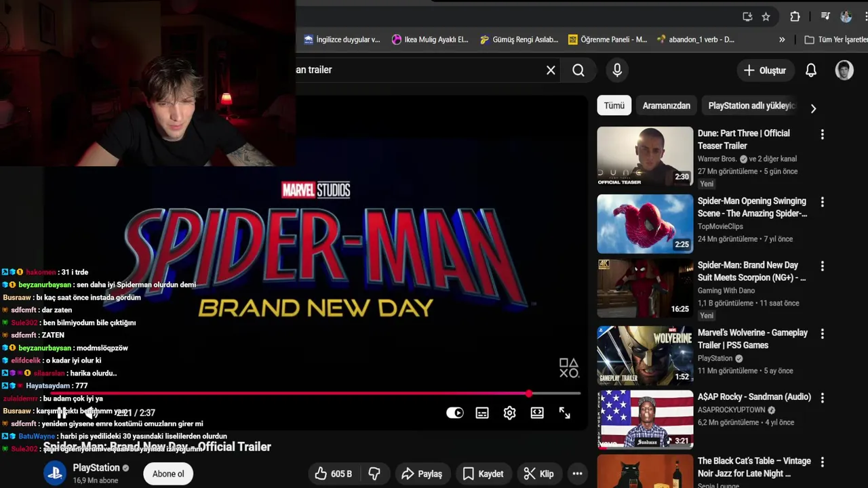The width and height of the screenshot is (868, 488).
Task: Open Öğrenme Paneli bookmark
Action: tap(608, 40)
